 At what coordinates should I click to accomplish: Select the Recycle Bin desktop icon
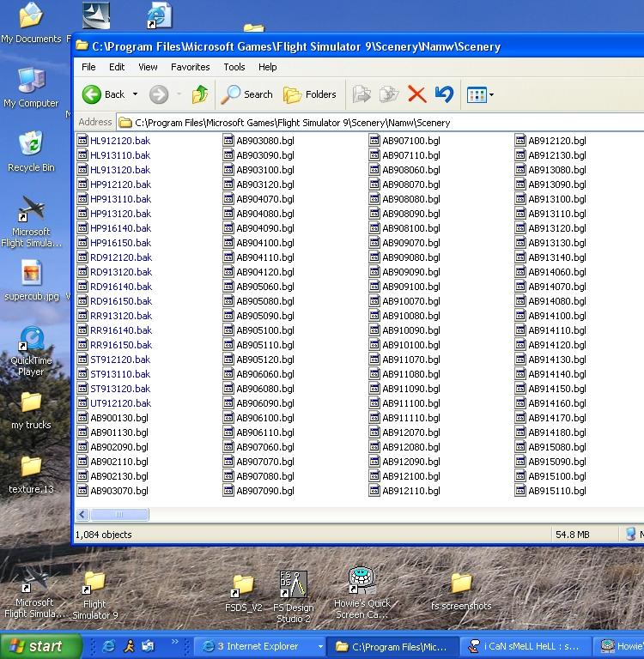coord(31,151)
